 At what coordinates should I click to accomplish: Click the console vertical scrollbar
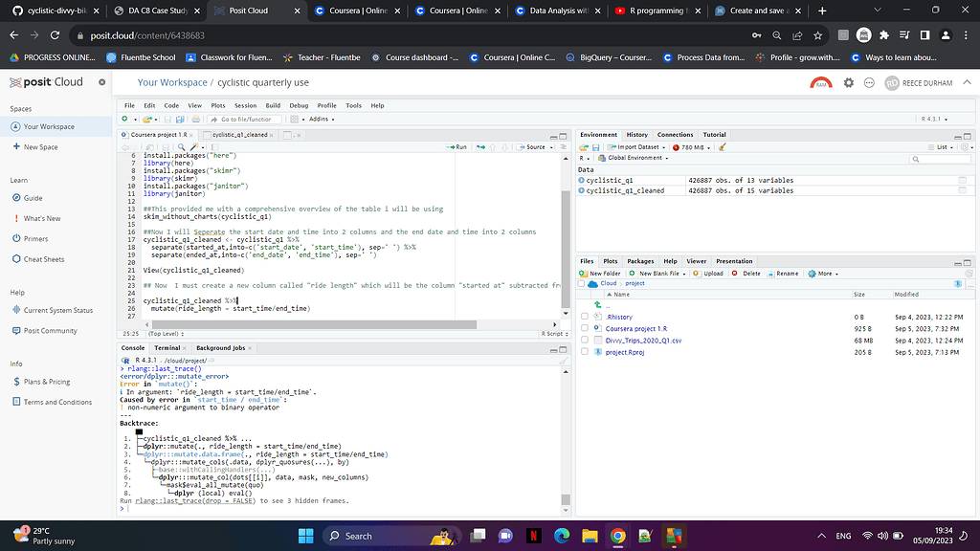coord(566,499)
